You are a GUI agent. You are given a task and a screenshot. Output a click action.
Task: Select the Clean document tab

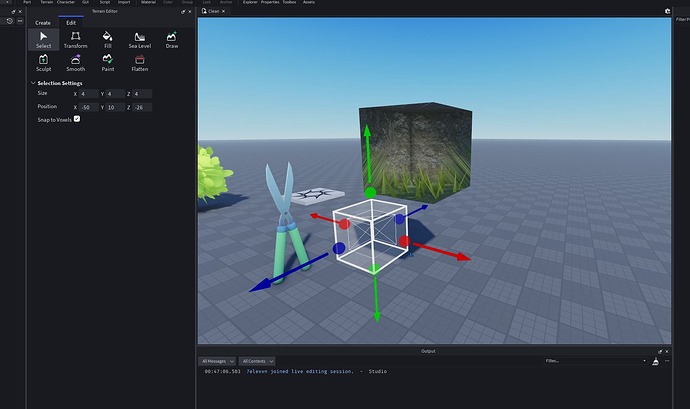click(211, 11)
